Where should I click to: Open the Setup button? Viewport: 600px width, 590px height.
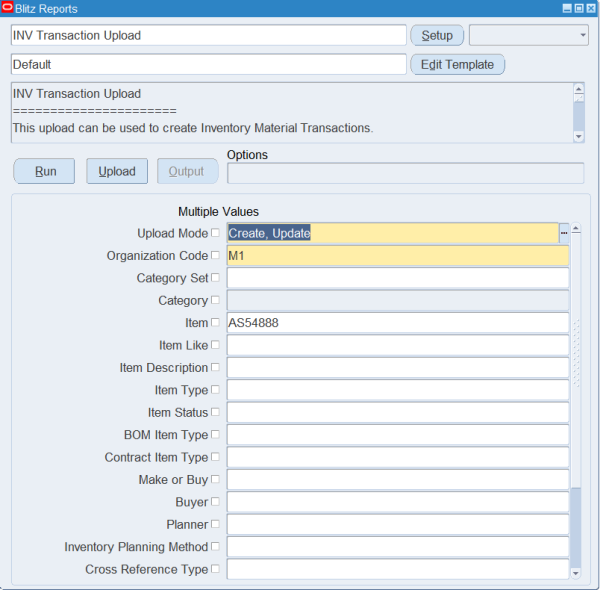(437, 35)
